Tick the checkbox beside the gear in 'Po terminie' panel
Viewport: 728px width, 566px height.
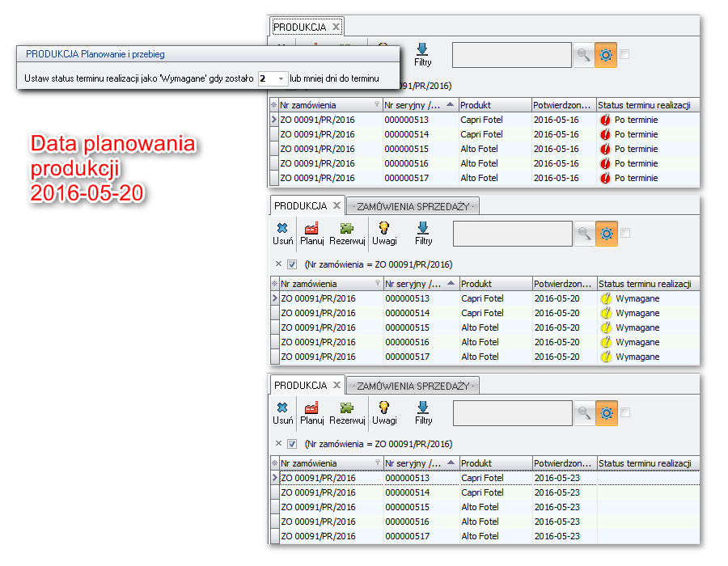pos(624,54)
